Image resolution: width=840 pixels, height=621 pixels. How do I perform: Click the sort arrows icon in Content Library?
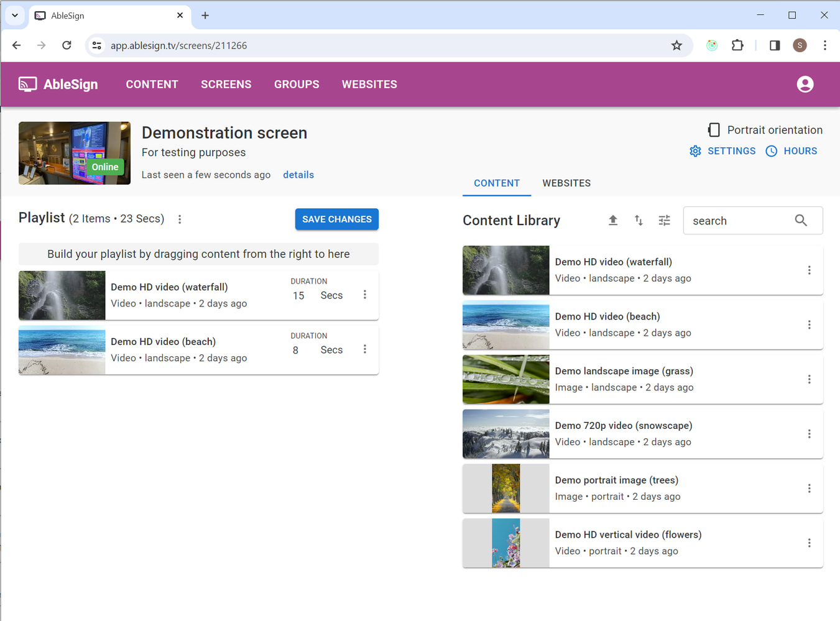(x=639, y=221)
